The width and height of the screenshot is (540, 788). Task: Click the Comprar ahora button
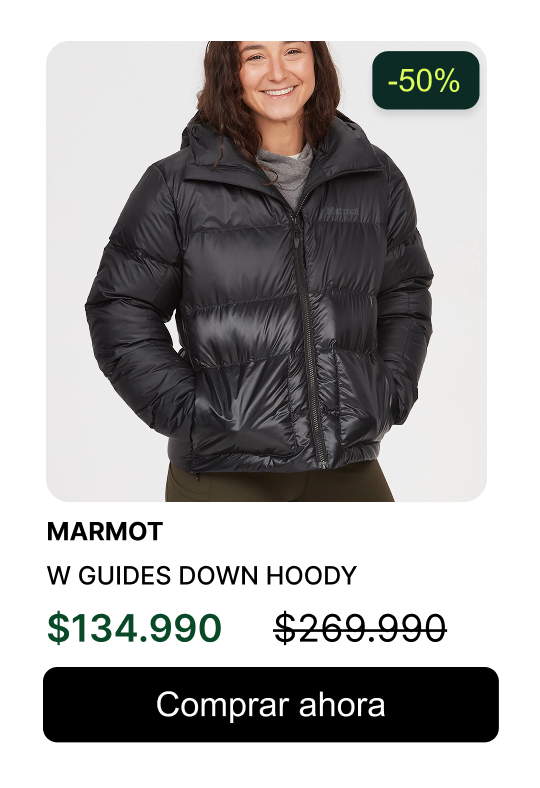(270, 704)
